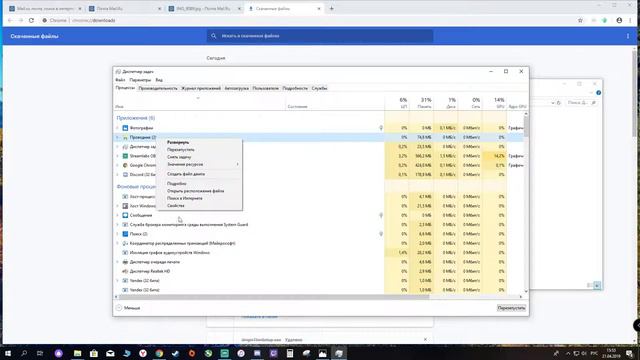
Task: Open a new Chrome tab with plus
Action: coord(331,8)
